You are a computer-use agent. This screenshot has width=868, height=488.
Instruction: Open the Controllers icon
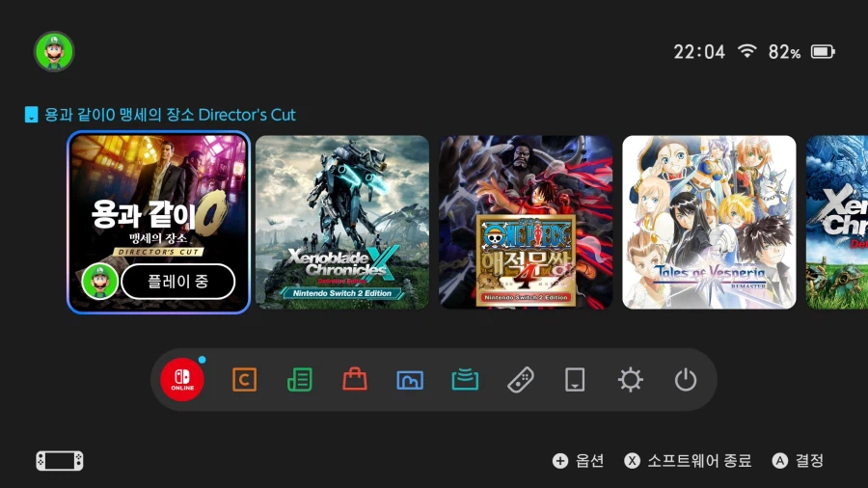point(521,380)
